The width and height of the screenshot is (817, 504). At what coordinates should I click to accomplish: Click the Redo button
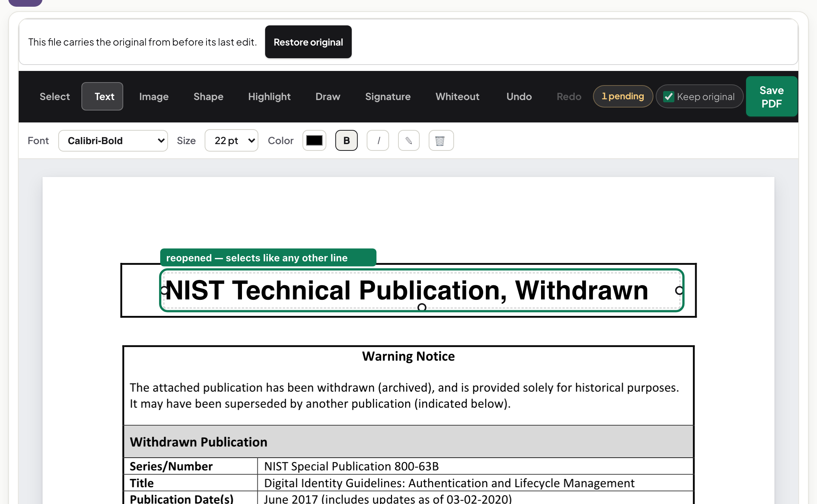click(x=569, y=96)
